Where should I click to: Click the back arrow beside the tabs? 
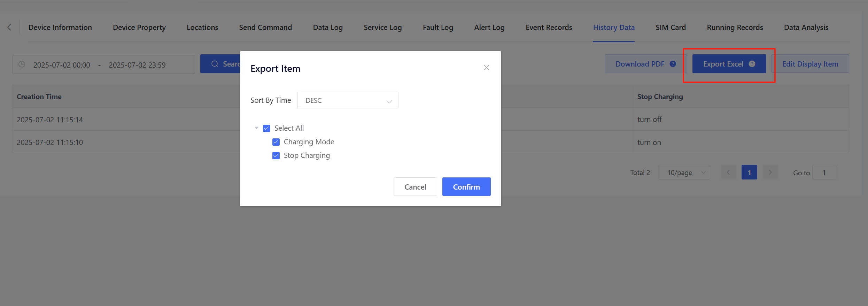(9, 27)
